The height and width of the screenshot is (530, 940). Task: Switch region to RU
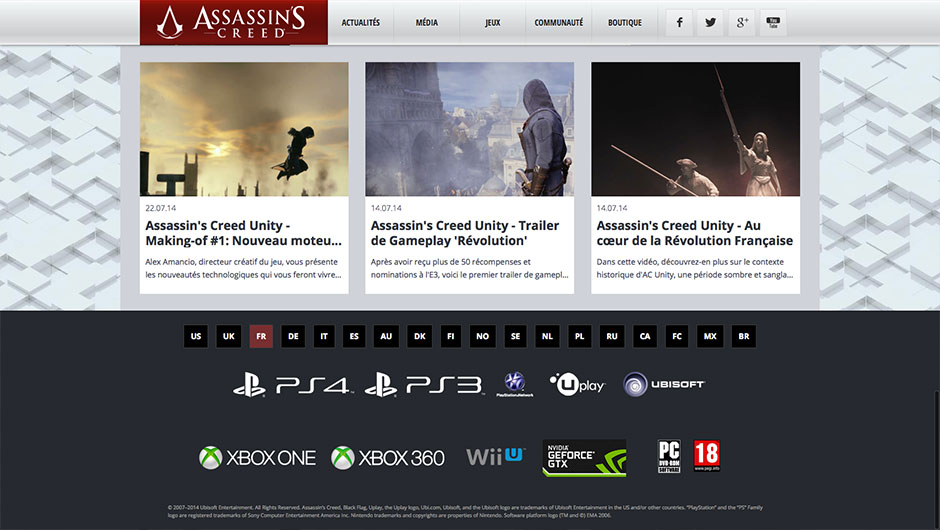coord(612,336)
